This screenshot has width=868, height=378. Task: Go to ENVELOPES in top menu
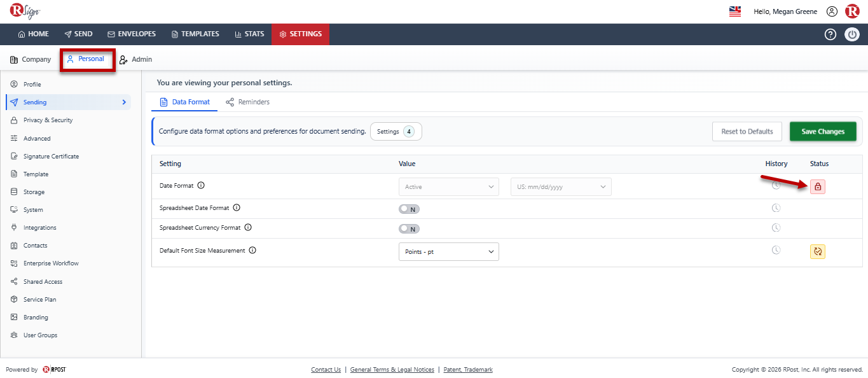pos(132,34)
